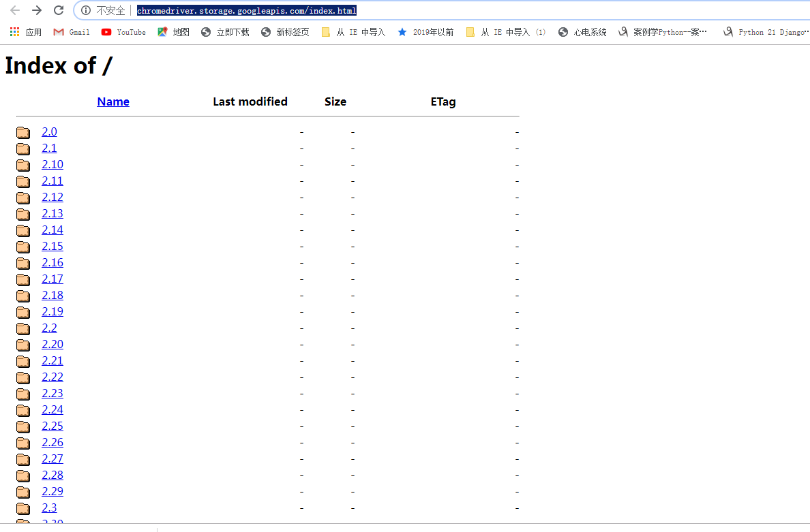Open the Apps grid bookmark
The height and width of the screenshot is (532, 810).
coord(26,32)
